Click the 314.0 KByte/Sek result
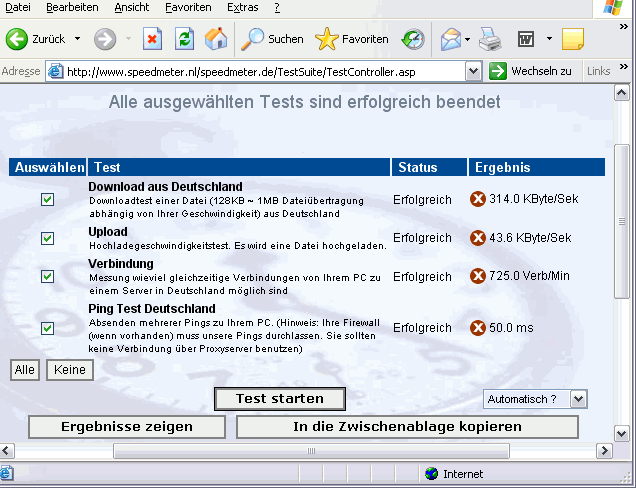The height and width of the screenshot is (488, 636). point(533,199)
